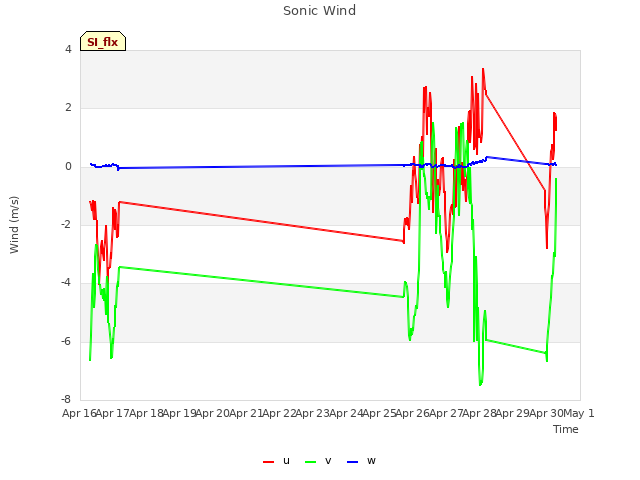Click the Apr 20 x-axis label
Screen dimensions: 640x480
(x=212, y=413)
